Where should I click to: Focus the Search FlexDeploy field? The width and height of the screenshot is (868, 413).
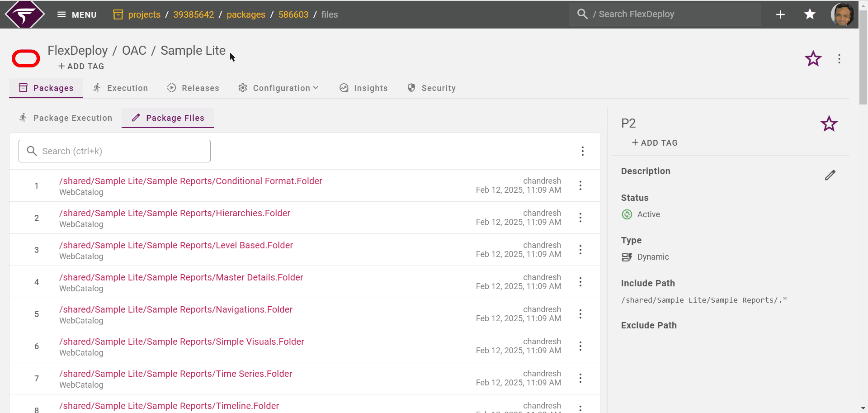pyautogui.click(x=665, y=14)
